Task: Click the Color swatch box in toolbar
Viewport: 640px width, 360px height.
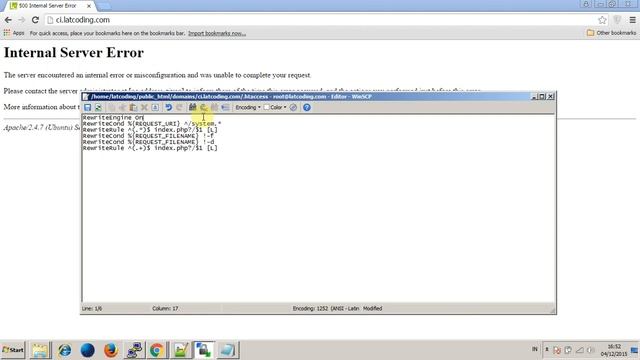Action: tap(267, 107)
